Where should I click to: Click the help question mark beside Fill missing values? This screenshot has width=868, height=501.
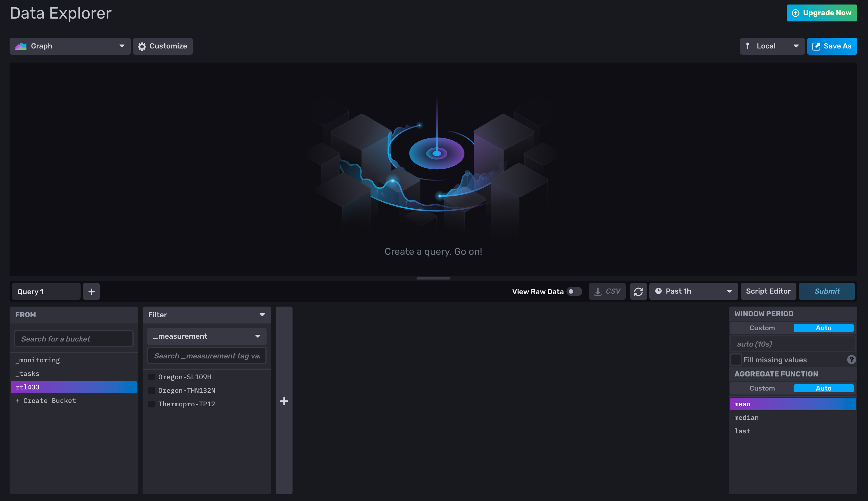coord(851,360)
